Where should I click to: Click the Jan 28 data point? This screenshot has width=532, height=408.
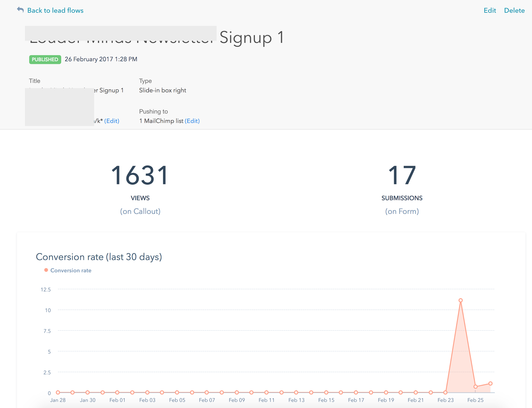click(x=58, y=392)
